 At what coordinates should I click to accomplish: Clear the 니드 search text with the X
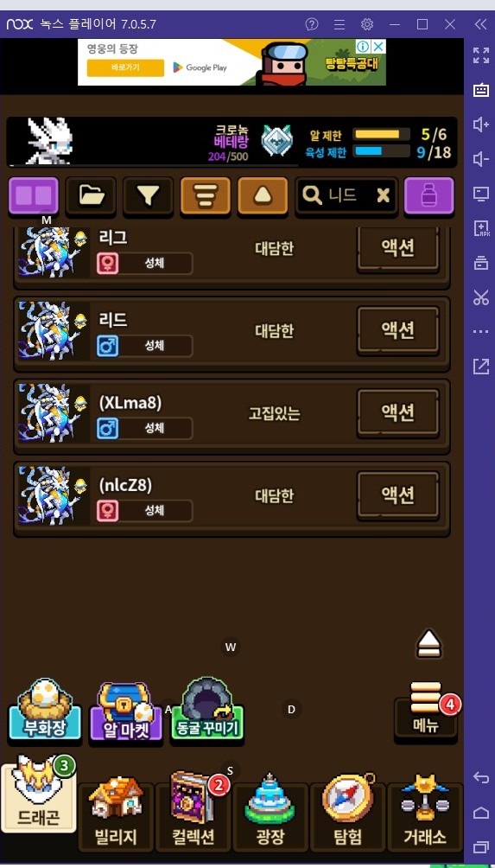pyautogui.click(x=384, y=195)
